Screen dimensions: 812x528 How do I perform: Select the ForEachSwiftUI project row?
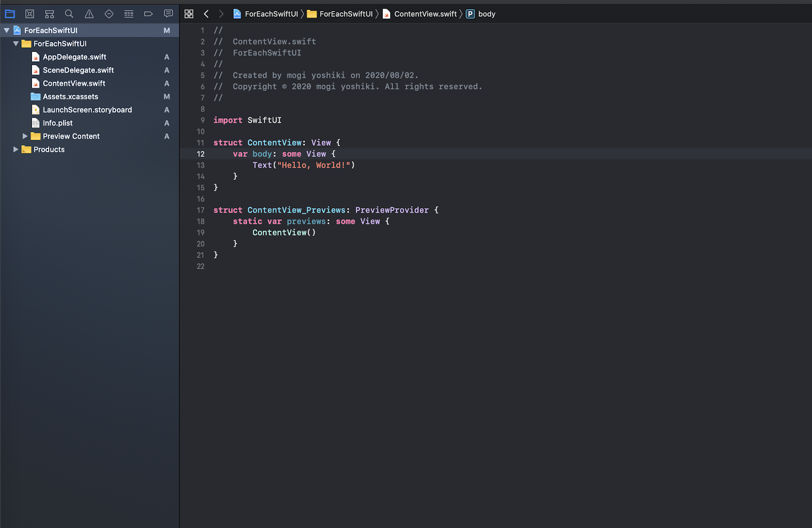[x=90, y=30]
